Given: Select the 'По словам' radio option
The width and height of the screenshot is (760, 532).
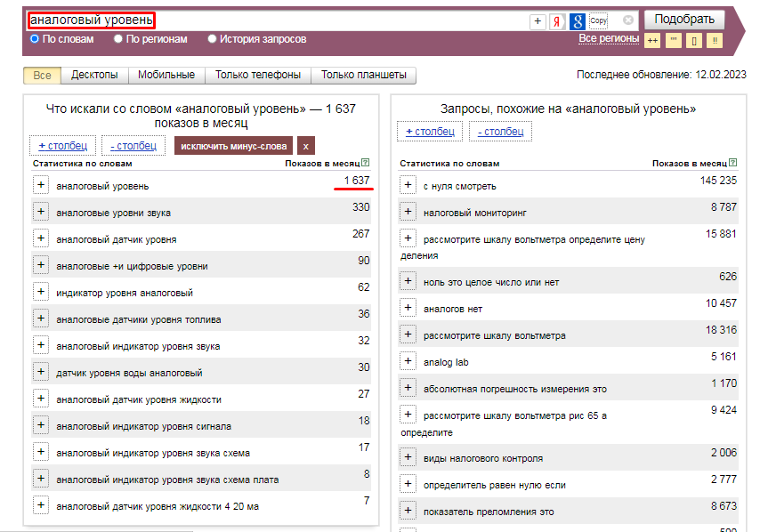Looking at the screenshot, I should tap(35, 39).
